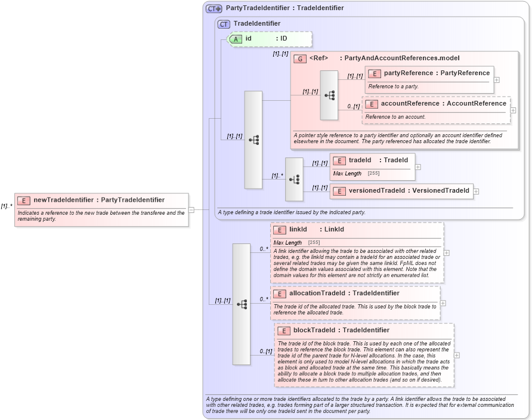
Task: Select the linkId : LinkId label
Action: point(317,229)
